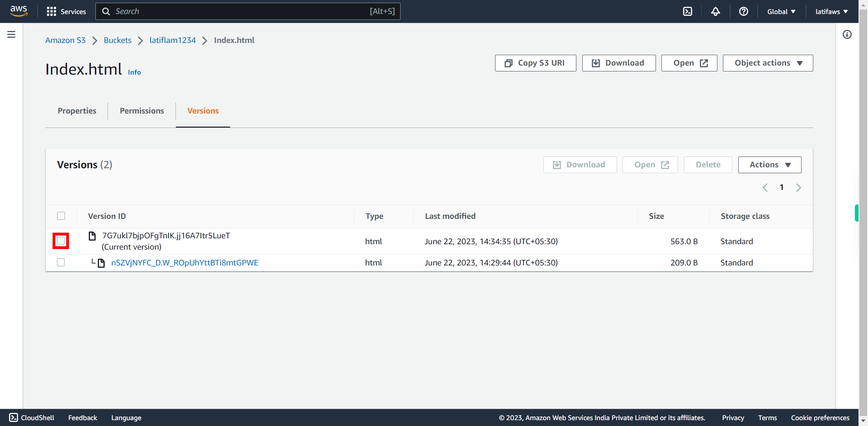The width and height of the screenshot is (868, 426).
Task: Click the browser vertical scrollbar down arrow
Action: [863, 421]
